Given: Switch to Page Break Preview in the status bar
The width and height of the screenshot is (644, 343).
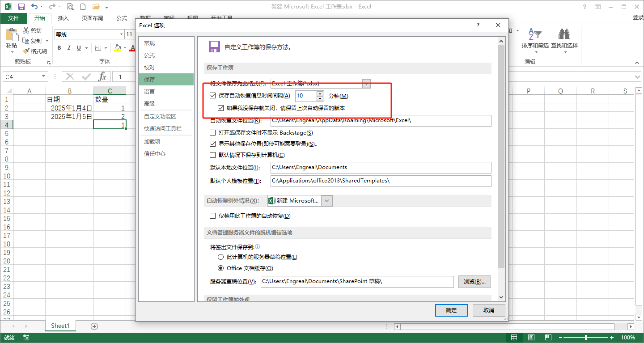Looking at the screenshot, I should (x=548, y=338).
